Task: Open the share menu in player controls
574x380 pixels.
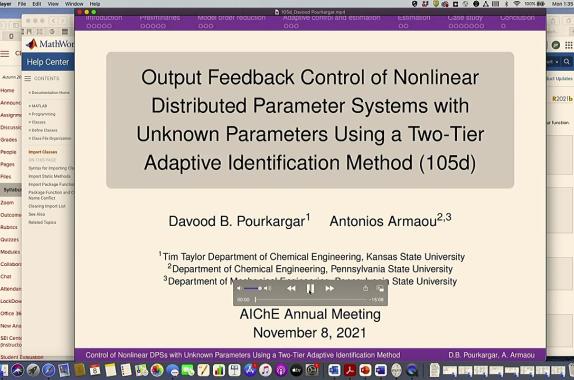Action: point(365,288)
